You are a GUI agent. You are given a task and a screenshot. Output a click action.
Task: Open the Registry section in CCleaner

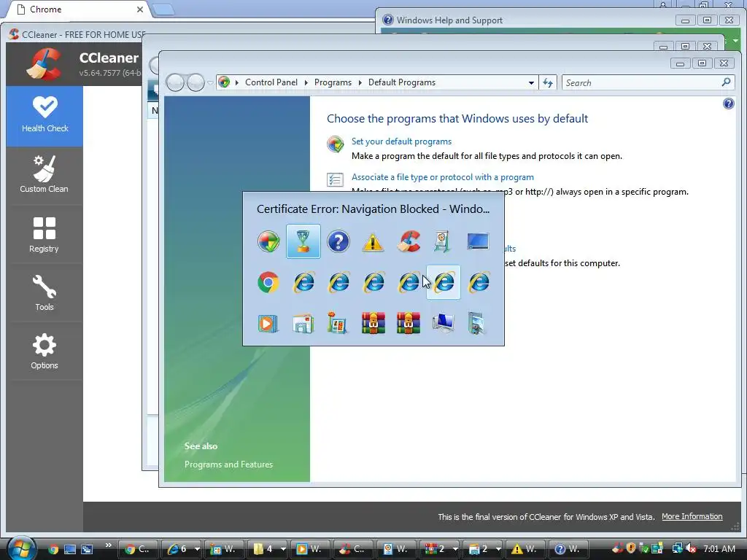(44, 235)
